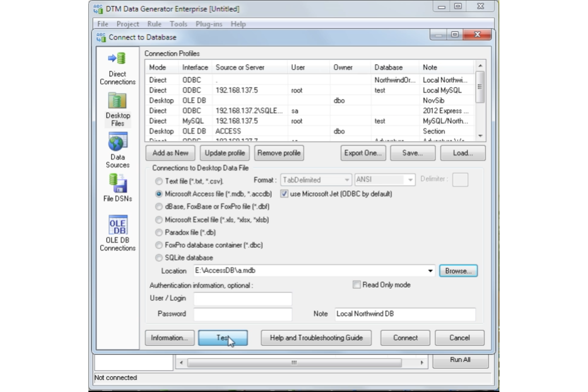Select the profile row with NorthwindOr... database
The width and height of the screenshot is (588, 392).
[309, 80]
